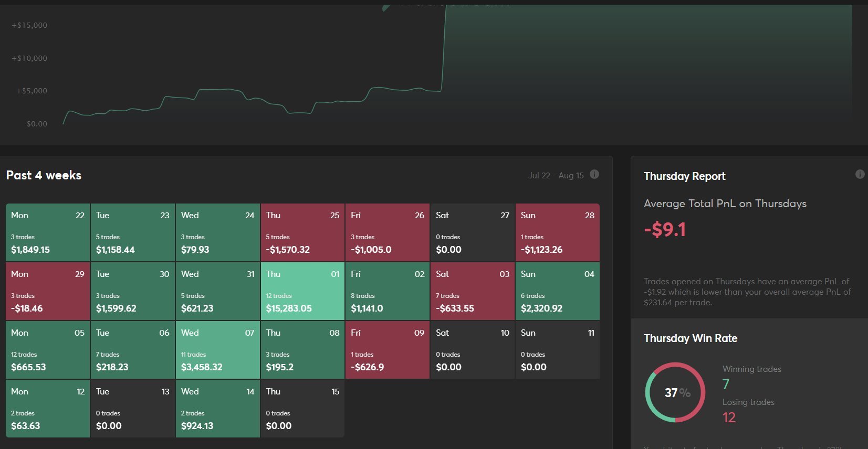The height and width of the screenshot is (449, 868).
Task: Open Thu 15 cell with $0.00
Action: click(302, 409)
